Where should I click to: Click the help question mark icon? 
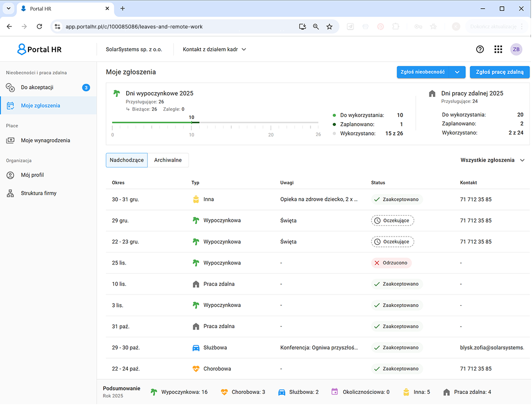[x=480, y=49]
